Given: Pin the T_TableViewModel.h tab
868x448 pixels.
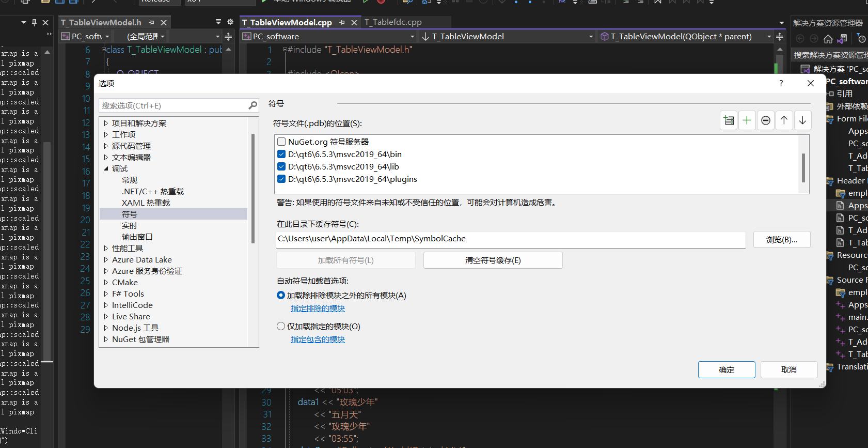Looking at the screenshot, I should point(151,23).
